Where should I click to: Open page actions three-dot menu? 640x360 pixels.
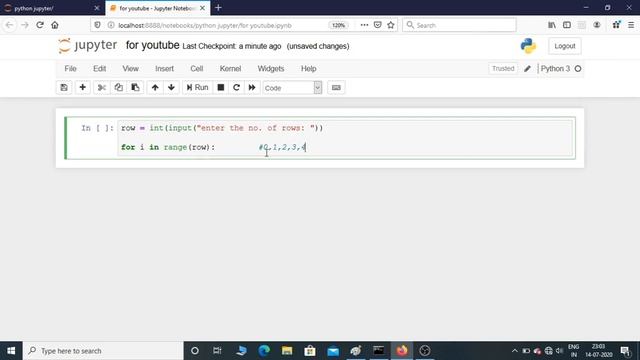pos(364,25)
